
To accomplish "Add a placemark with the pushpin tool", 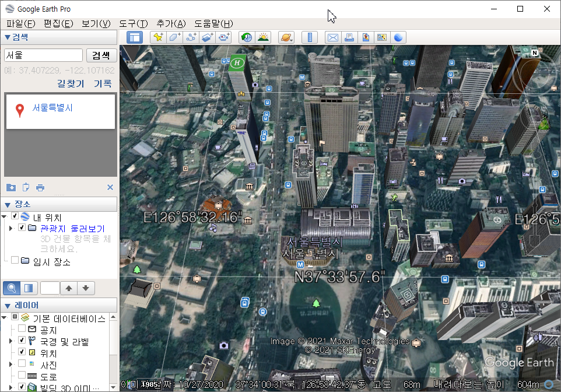I will [x=158, y=37].
